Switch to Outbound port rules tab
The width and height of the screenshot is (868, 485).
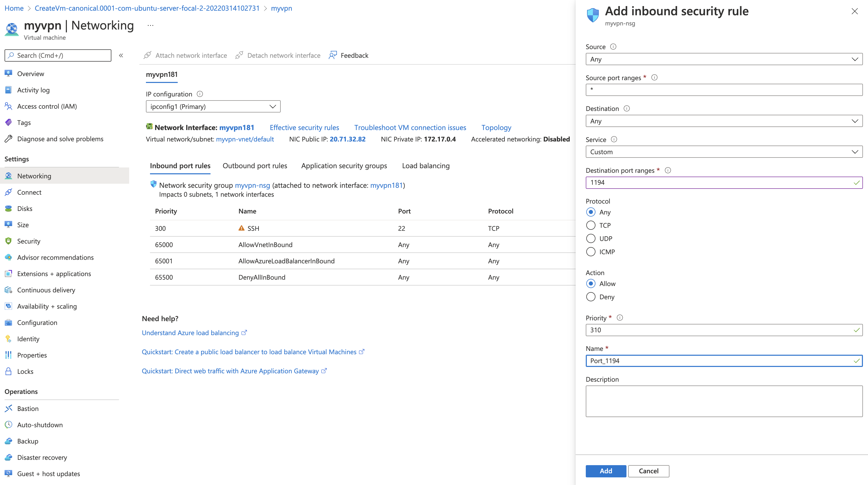pos(255,165)
